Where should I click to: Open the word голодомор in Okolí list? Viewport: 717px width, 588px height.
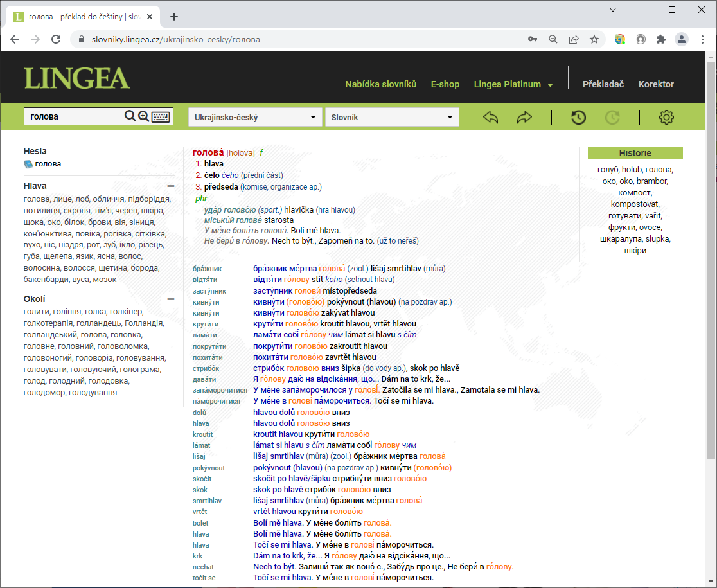tap(44, 392)
